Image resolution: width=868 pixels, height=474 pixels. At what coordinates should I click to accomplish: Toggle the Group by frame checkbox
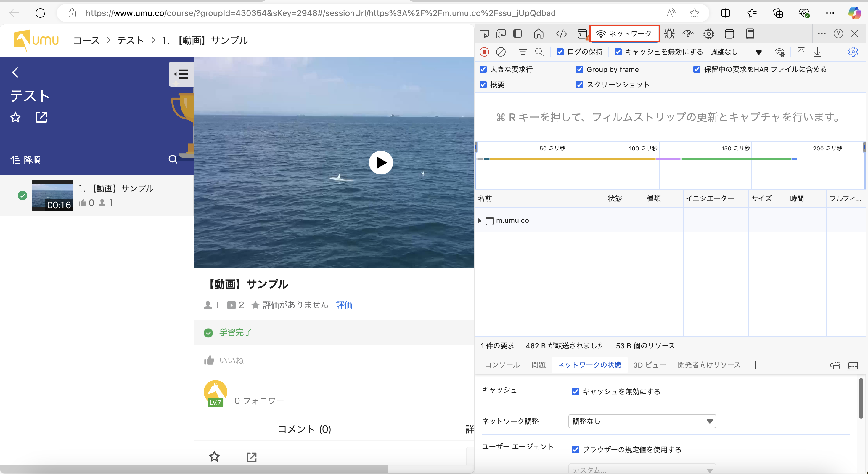coord(580,69)
